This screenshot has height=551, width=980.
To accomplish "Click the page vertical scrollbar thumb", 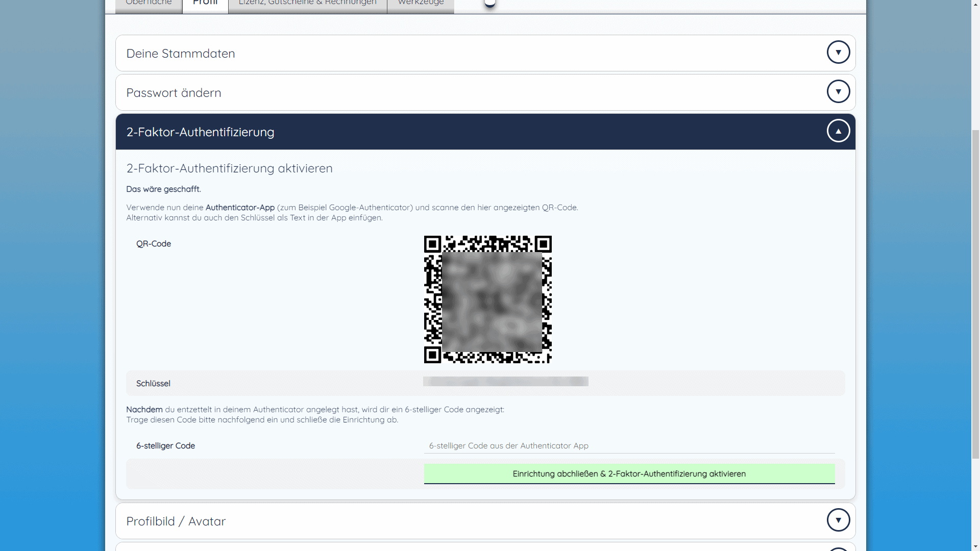I will [975, 293].
